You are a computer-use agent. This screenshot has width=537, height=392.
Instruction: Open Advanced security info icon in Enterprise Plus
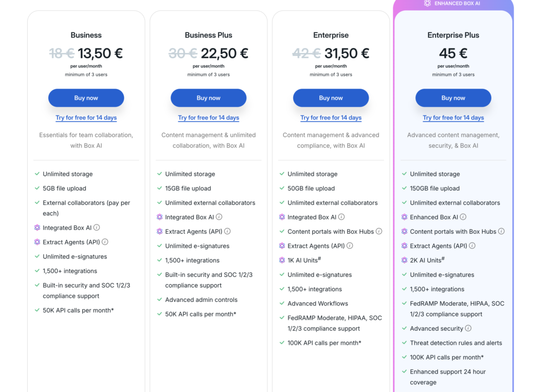468,329
